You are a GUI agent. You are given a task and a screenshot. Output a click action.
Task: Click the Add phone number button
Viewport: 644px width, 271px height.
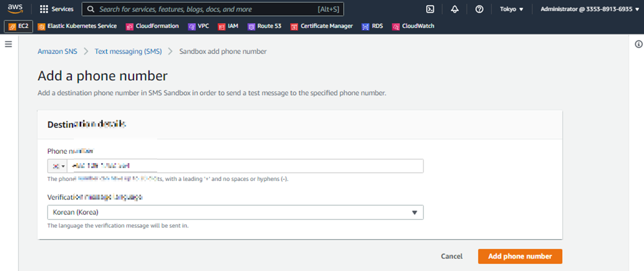coord(520,256)
